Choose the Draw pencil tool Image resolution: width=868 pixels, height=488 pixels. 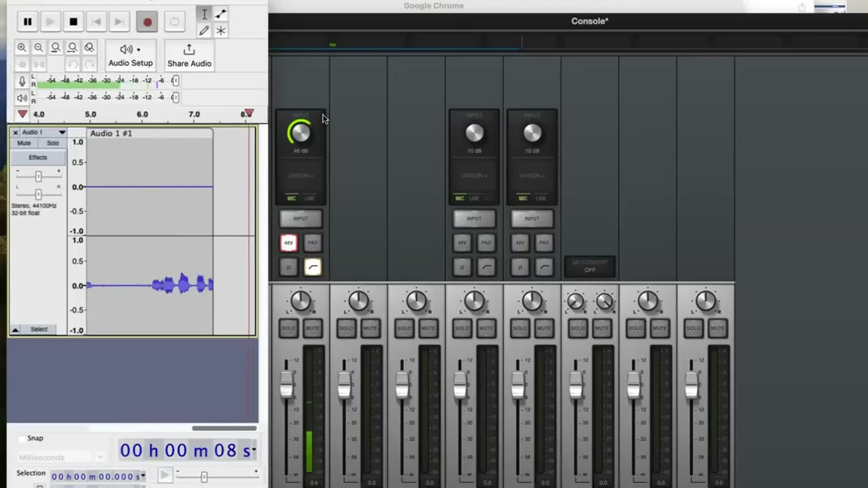(203, 30)
